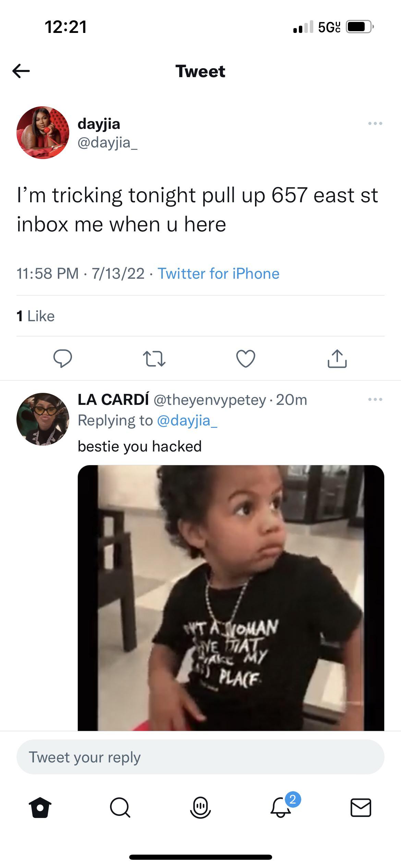Tap the reply speech bubble icon
The width and height of the screenshot is (401, 868).
pyautogui.click(x=62, y=359)
